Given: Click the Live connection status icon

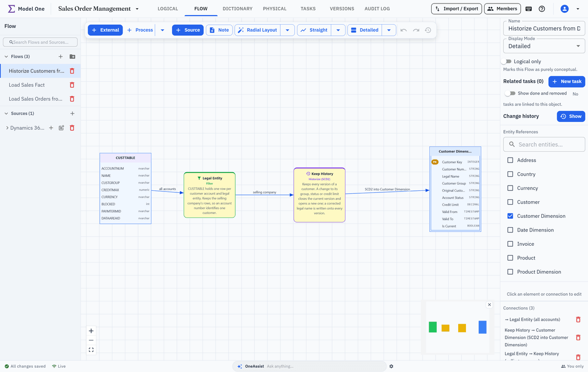Looking at the screenshot, I should [54, 366].
